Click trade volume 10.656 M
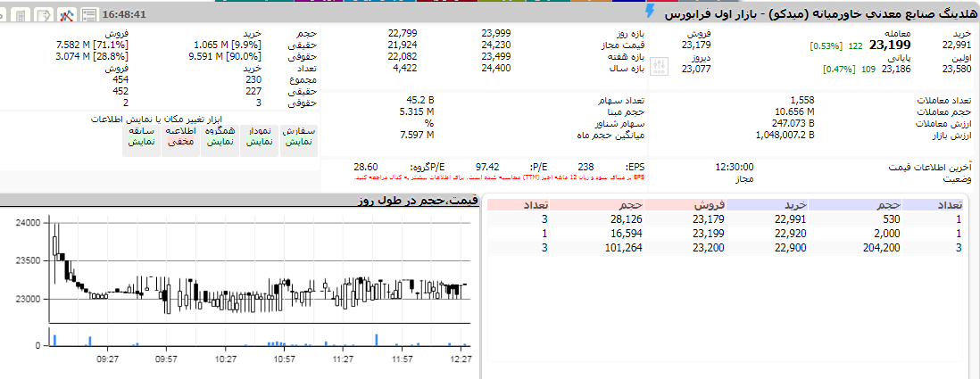This screenshot has height=379, width=980. tap(793, 111)
